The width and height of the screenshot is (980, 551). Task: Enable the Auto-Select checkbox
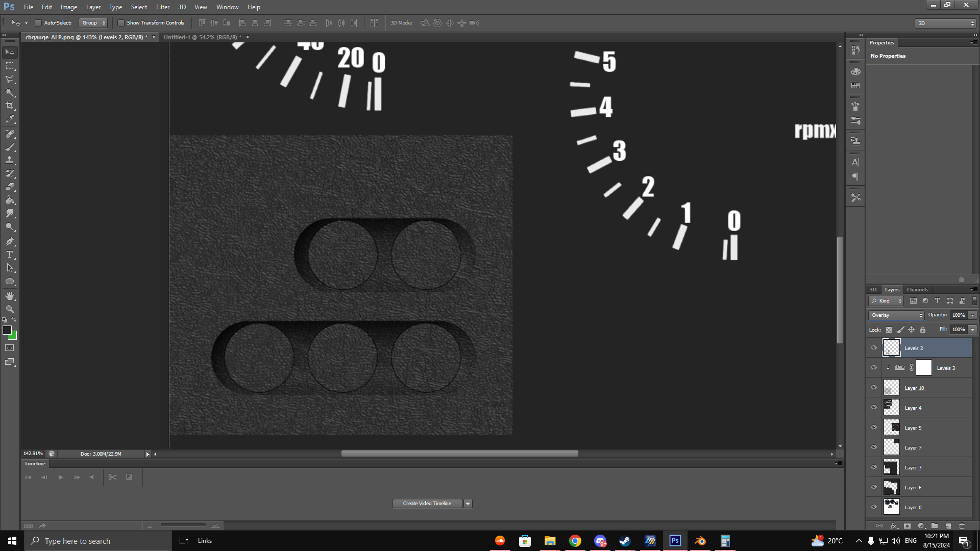point(38,23)
